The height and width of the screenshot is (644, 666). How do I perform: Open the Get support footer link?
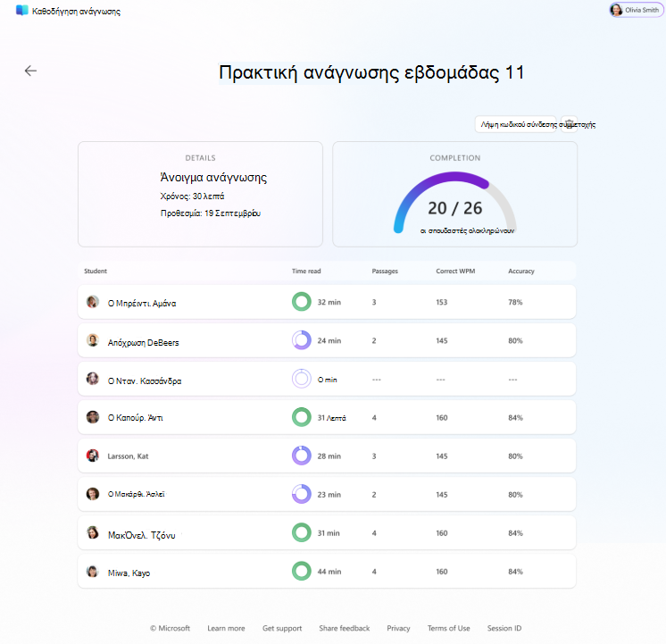pos(282,628)
